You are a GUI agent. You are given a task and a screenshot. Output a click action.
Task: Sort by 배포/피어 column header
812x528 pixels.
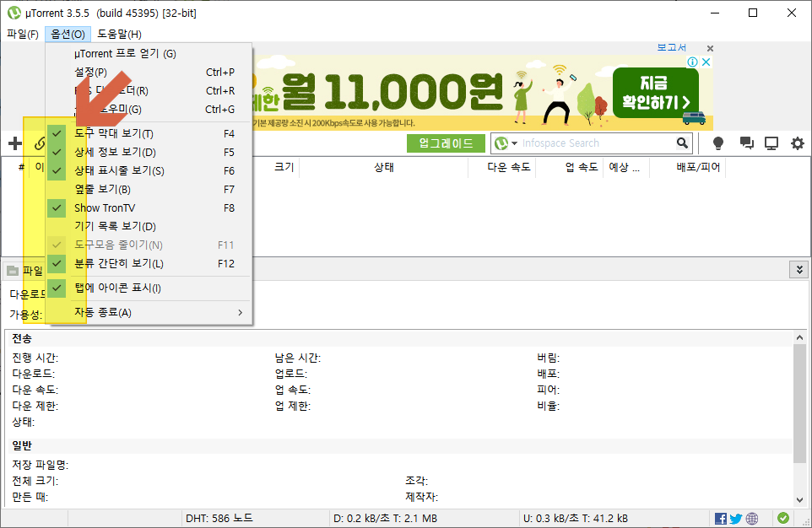click(698, 167)
